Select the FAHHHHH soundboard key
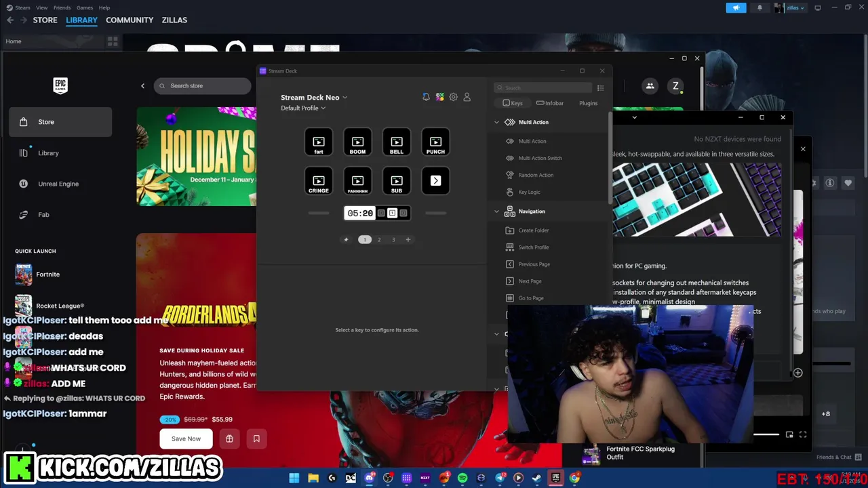The image size is (868, 488). point(357,181)
